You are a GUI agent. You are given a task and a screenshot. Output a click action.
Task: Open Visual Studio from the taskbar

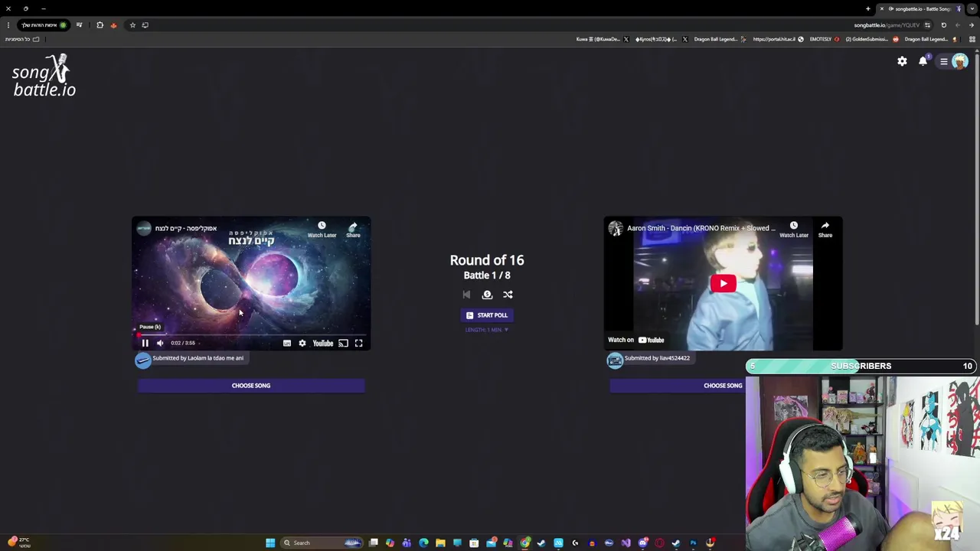coord(626,543)
